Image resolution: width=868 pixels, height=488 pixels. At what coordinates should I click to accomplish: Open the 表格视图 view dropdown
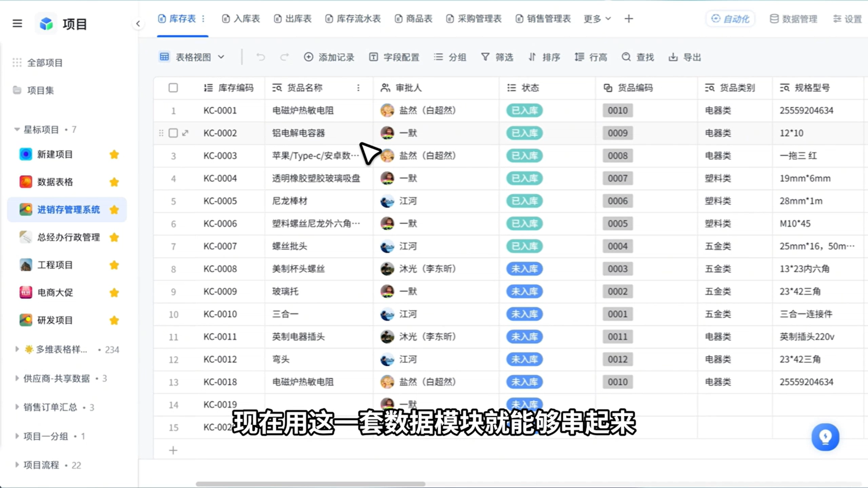tap(192, 57)
